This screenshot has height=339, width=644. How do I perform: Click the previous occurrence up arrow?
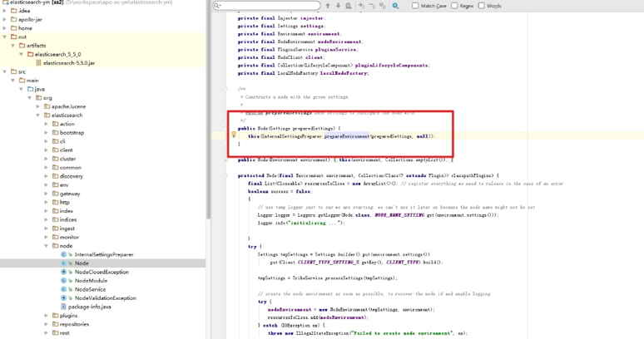point(328,6)
